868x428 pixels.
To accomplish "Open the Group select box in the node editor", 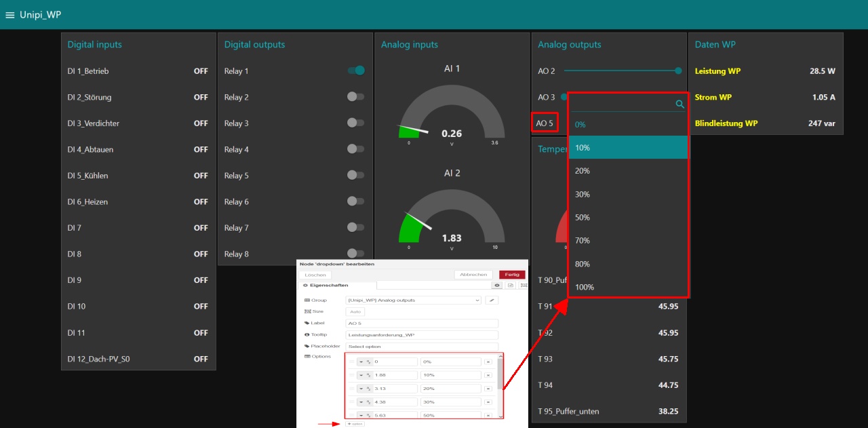I will 414,300.
